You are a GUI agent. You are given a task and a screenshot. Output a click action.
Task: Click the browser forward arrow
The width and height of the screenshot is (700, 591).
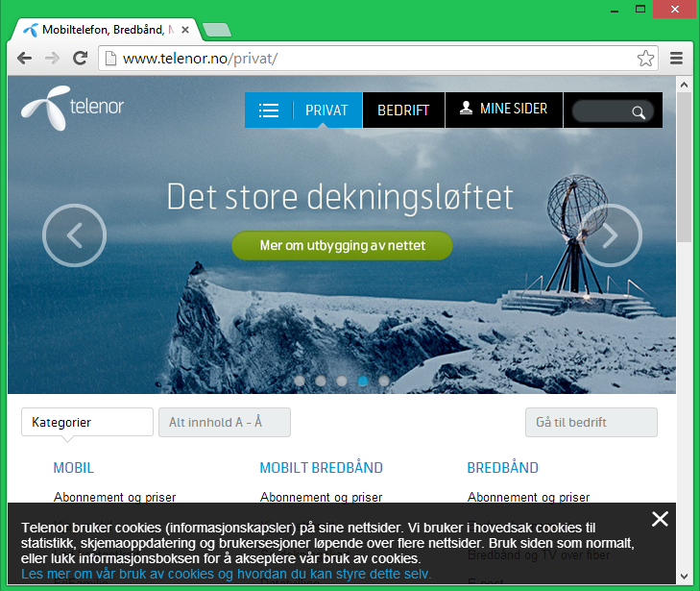52,58
